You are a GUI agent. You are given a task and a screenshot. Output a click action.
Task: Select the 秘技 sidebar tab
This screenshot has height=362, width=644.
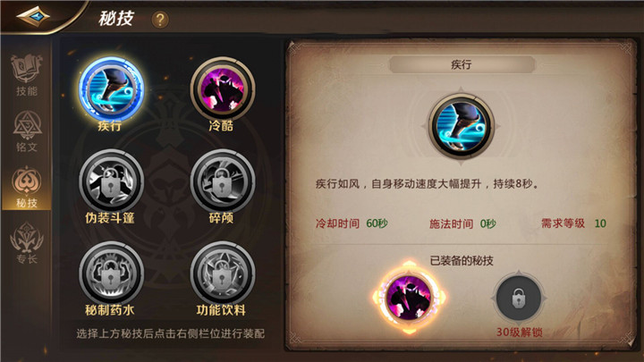(x=26, y=187)
